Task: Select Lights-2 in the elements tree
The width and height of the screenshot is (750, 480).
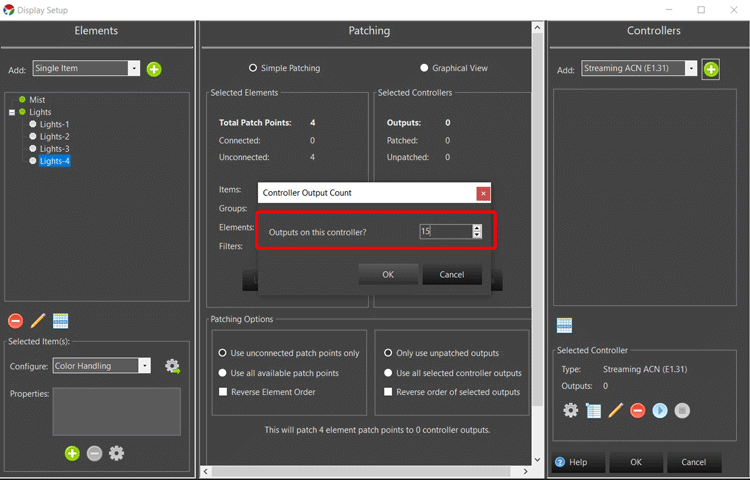Action: pyautogui.click(x=55, y=137)
